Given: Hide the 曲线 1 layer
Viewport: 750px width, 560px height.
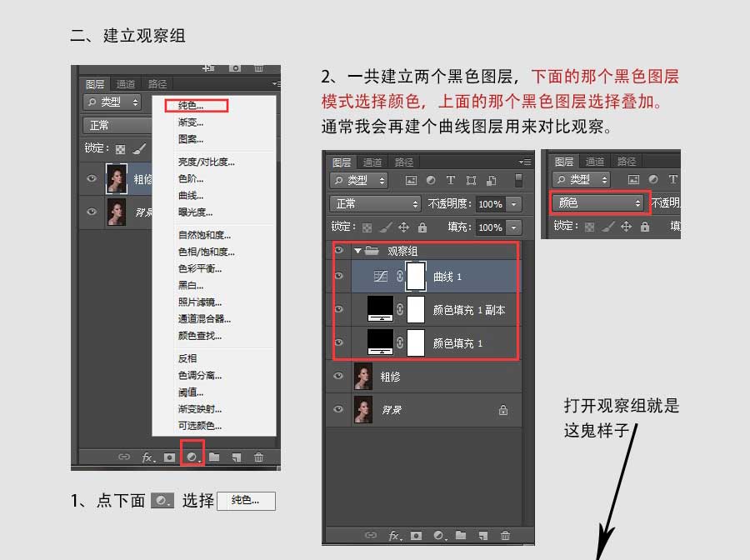Looking at the screenshot, I should click(337, 276).
